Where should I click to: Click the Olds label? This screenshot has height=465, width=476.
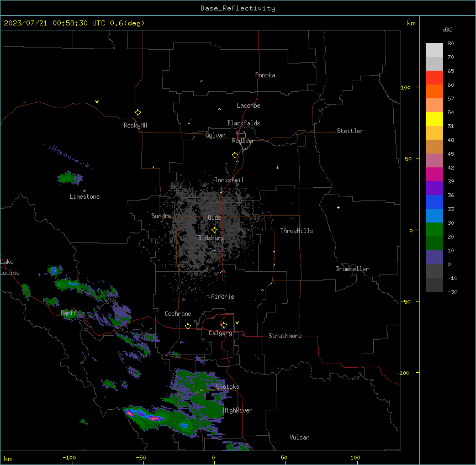214,218
